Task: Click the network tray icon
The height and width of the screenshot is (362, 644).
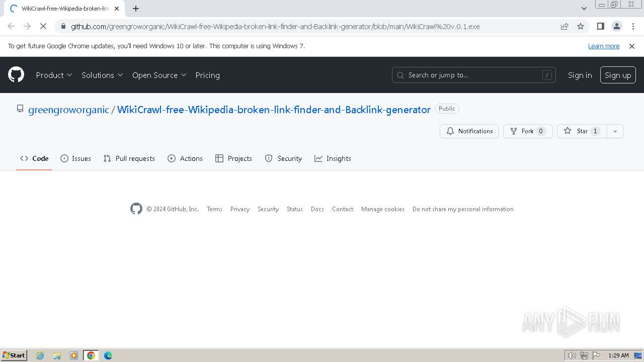Action: 584,355
